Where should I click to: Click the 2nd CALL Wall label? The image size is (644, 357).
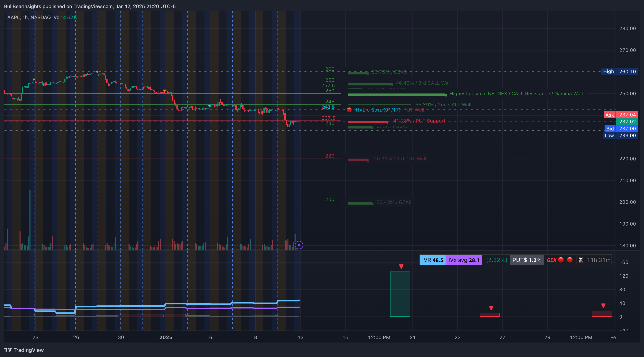click(443, 104)
